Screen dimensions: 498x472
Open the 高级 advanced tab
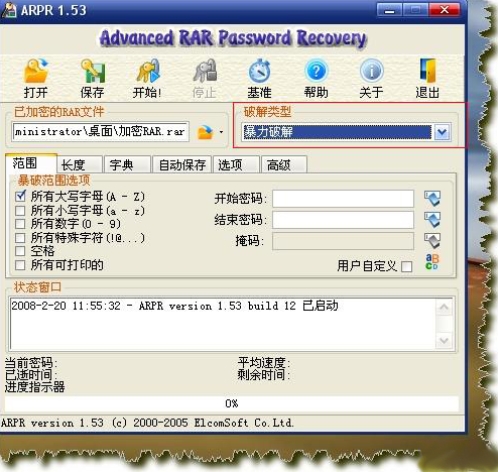click(284, 165)
